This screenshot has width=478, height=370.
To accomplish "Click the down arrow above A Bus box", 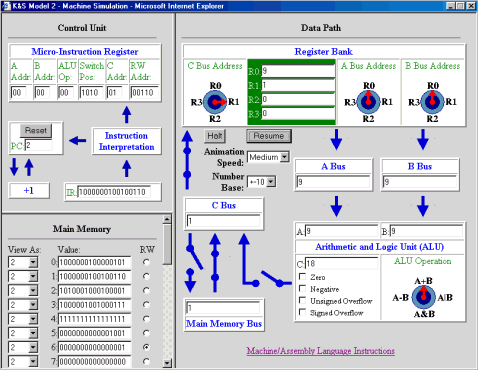I will point(336,139).
